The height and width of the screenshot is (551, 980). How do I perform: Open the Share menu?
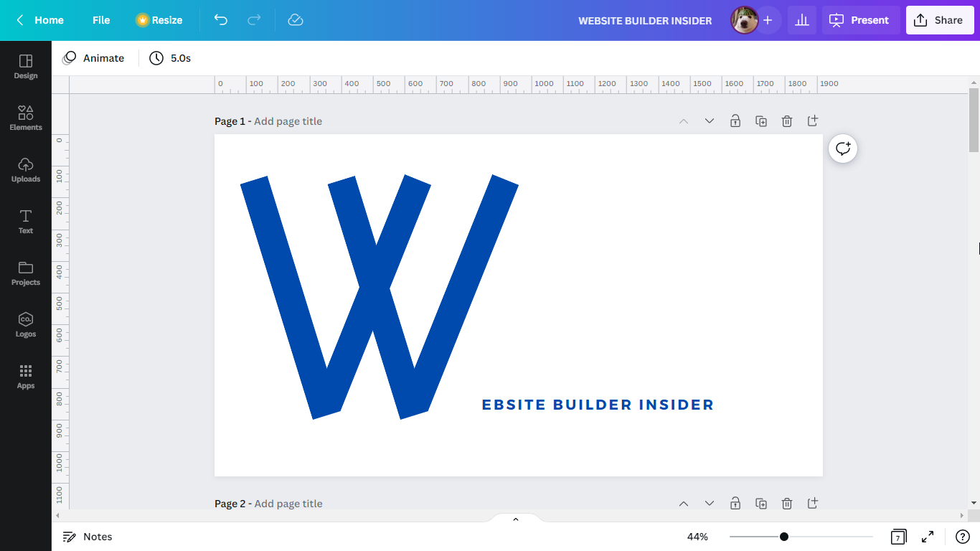[x=940, y=20]
